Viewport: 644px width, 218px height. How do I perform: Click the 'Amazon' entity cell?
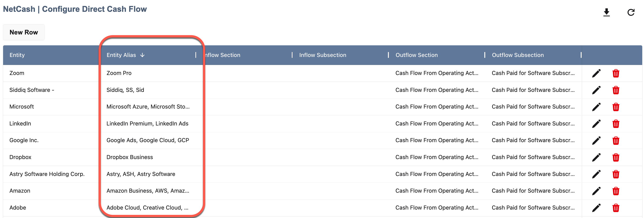tap(52, 191)
